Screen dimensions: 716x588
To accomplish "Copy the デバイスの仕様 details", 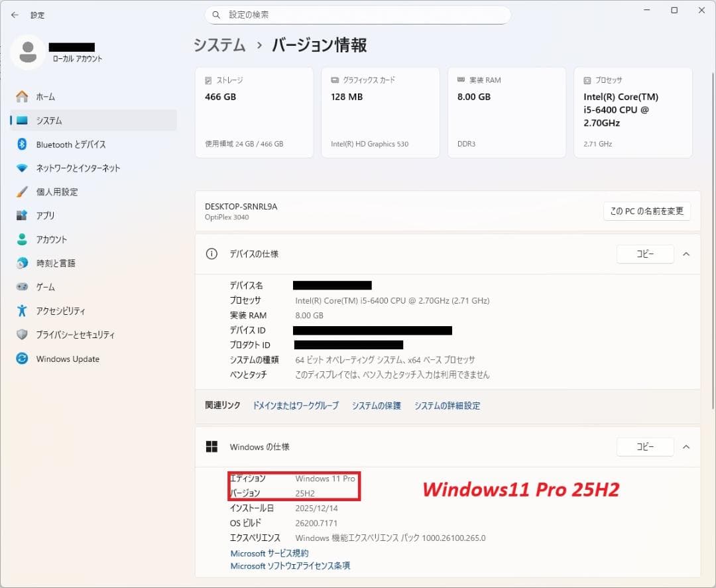I will point(645,254).
